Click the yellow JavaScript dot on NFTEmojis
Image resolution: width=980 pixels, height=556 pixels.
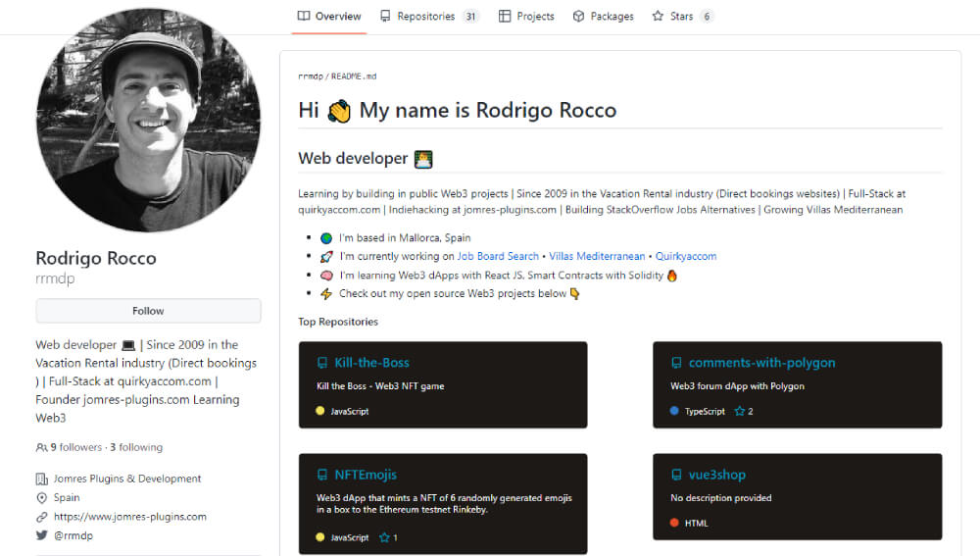click(x=320, y=536)
